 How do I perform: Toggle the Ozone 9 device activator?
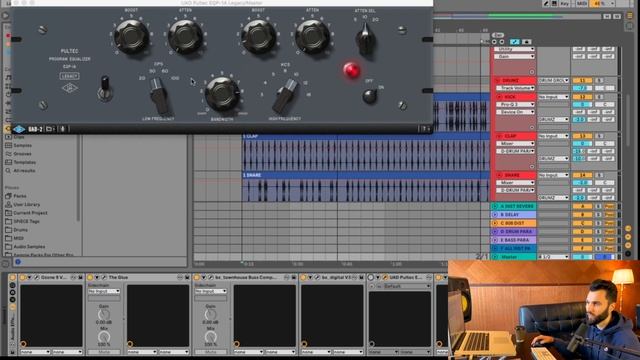coord(23,278)
